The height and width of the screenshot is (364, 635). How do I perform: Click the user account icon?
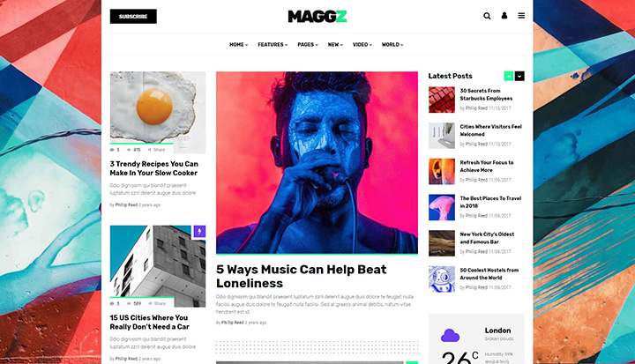point(504,15)
